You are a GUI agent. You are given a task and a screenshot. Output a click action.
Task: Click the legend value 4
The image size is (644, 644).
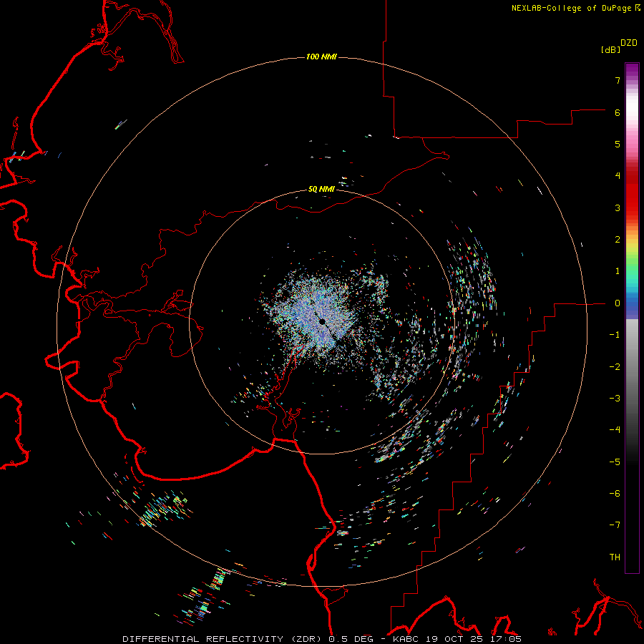pyautogui.click(x=618, y=176)
